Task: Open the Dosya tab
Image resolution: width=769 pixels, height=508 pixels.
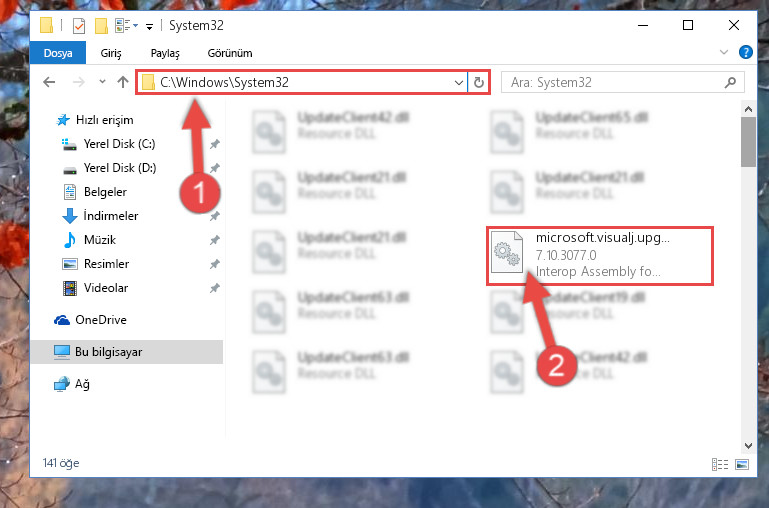Action: tap(58, 53)
